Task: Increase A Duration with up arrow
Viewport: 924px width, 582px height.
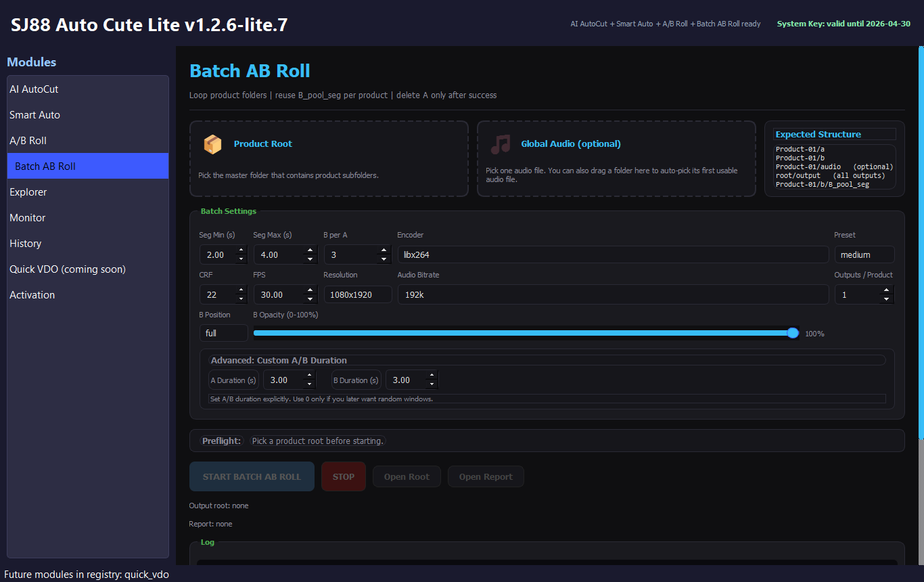Action: coord(310,376)
